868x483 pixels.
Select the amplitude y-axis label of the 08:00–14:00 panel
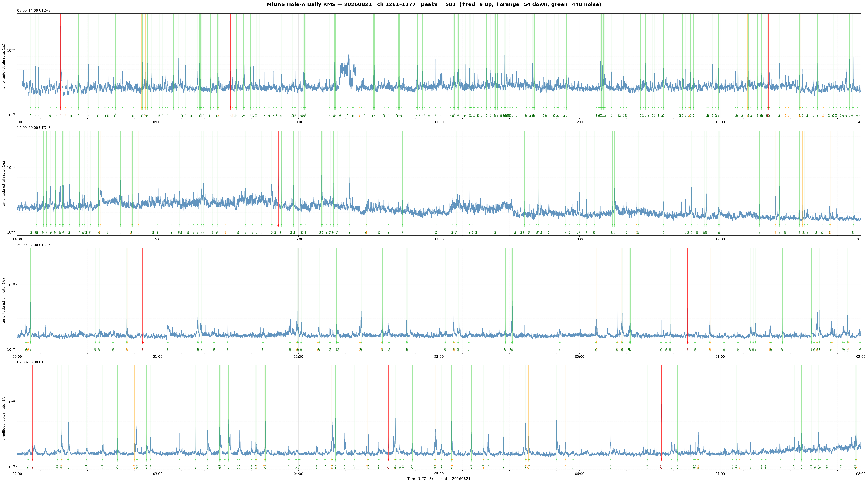click(x=4, y=66)
